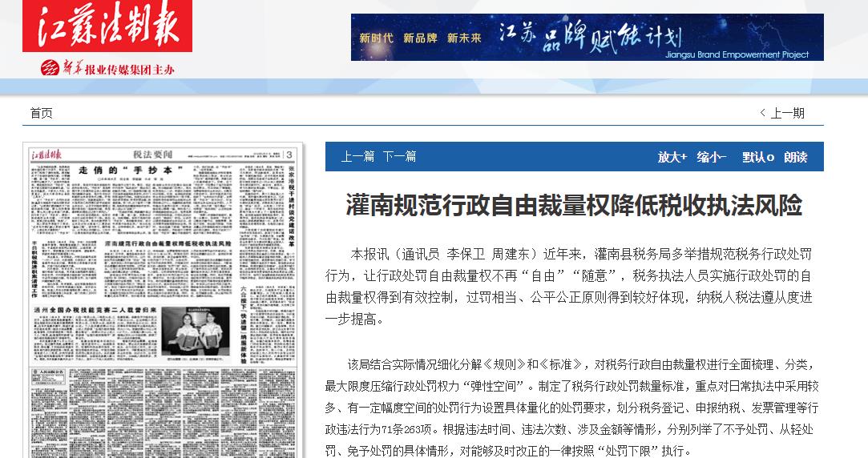Go to 首页 home page
Image resolution: width=868 pixels, height=458 pixels.
(x=41, y=113)
